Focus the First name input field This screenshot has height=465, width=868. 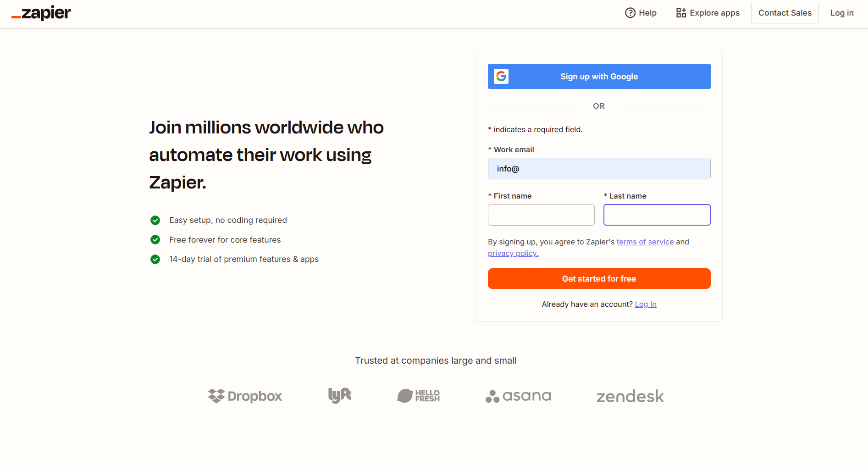click(x=541, y=215)
